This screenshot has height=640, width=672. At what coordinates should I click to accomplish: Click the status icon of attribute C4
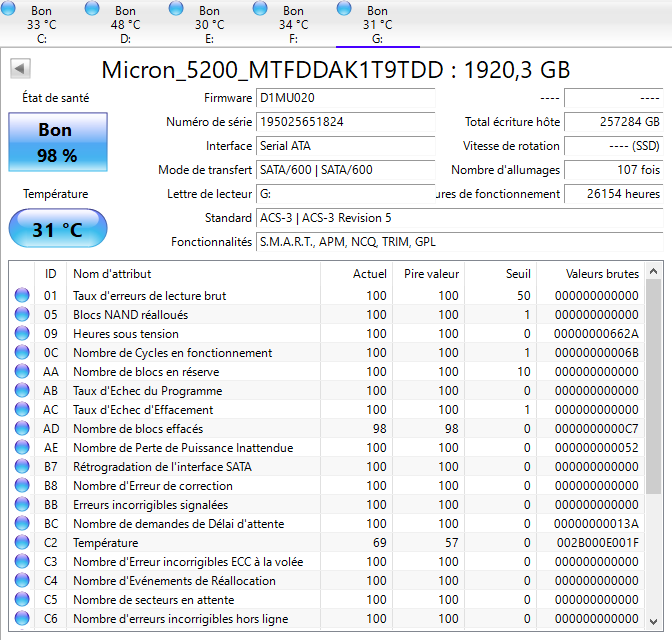click(x=22, y=580)
